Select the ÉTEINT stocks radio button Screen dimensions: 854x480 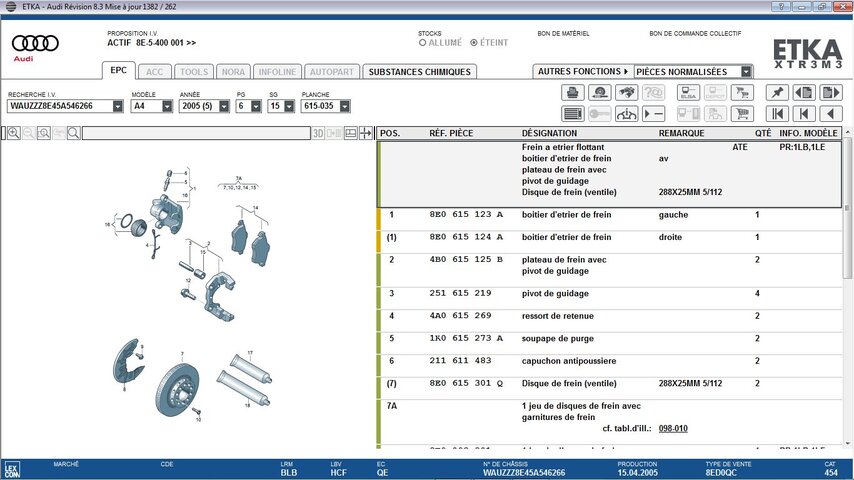coord(474,42)
